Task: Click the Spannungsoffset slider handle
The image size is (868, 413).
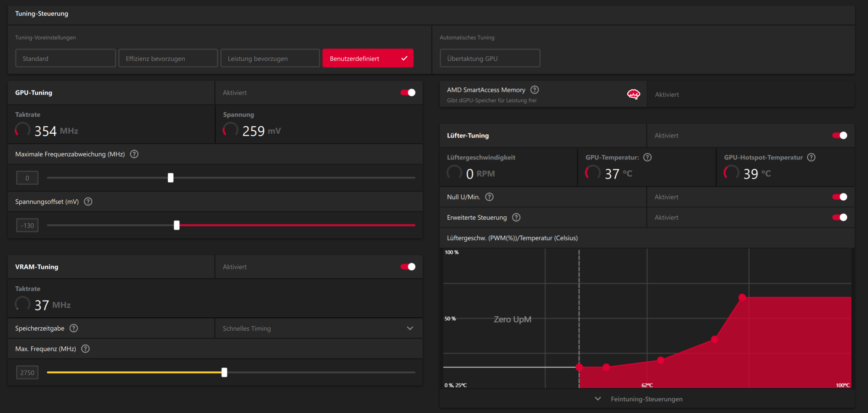Action: pyautogui.click(x=177, y=225)
